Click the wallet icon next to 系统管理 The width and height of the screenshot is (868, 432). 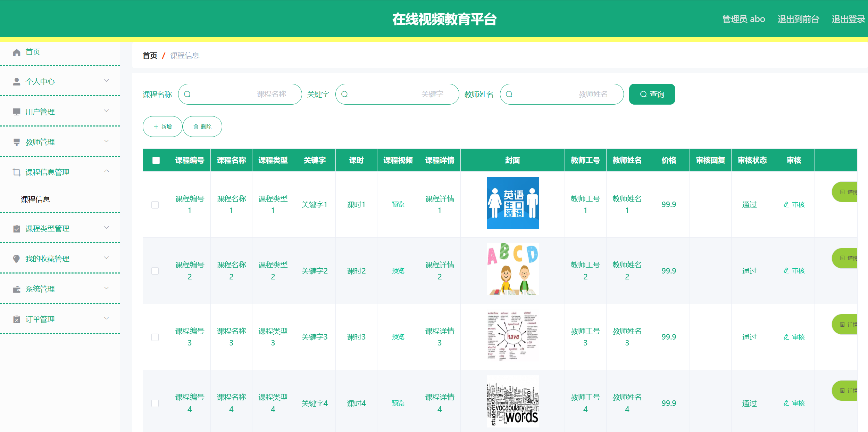pyautogui.click(x=16, y=289)
